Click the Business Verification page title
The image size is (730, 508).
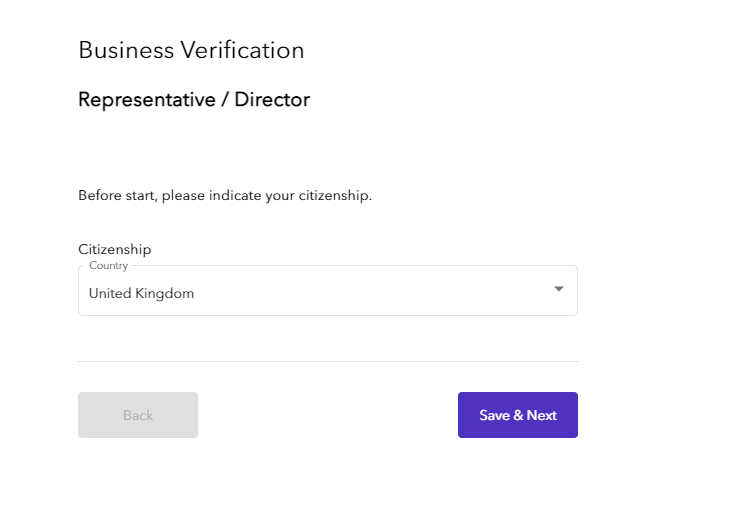tap(191, 50)
